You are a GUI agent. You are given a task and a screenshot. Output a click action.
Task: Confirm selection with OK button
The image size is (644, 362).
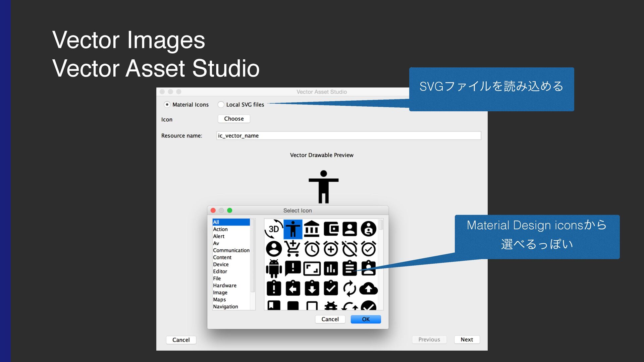tap(366, 319)
